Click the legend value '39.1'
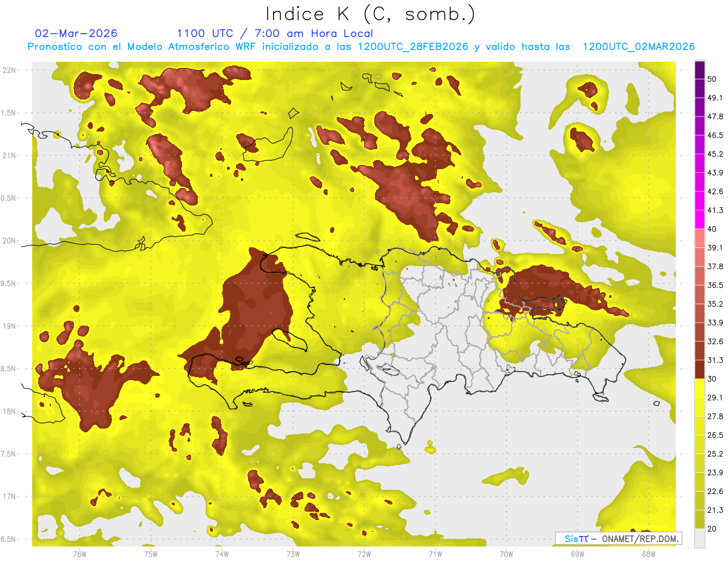Screen dimensions: 728x562 [715, 248]
